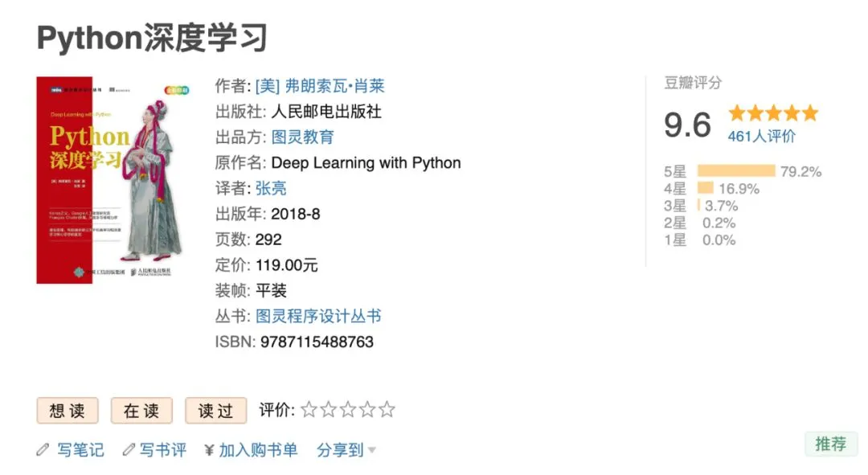Screen dimensions: 868x475
Task: Click the green 推荐 button
Action: coord(831,444)
